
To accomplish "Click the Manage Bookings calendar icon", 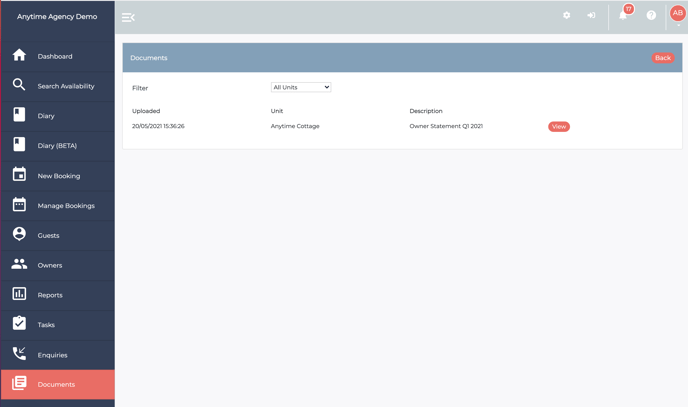I will 19,204.
